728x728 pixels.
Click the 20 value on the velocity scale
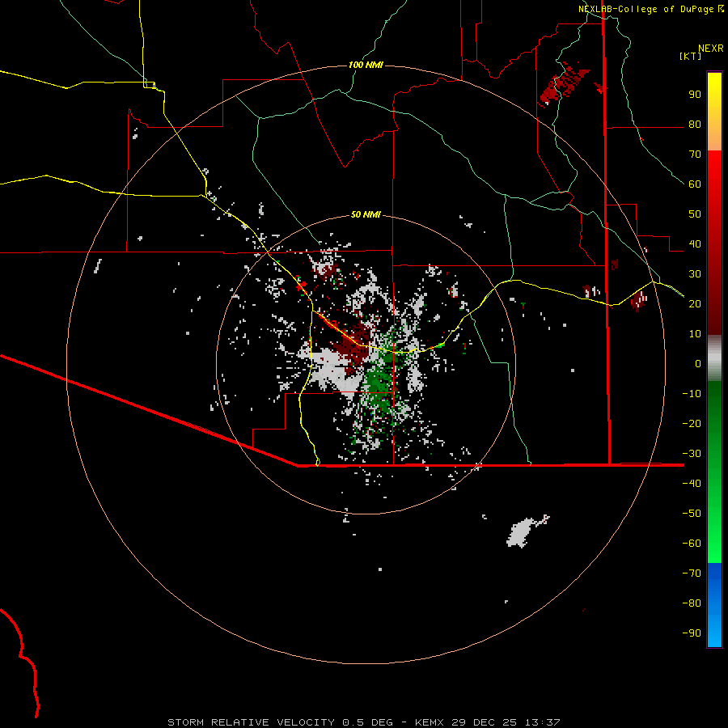(695, 303)
